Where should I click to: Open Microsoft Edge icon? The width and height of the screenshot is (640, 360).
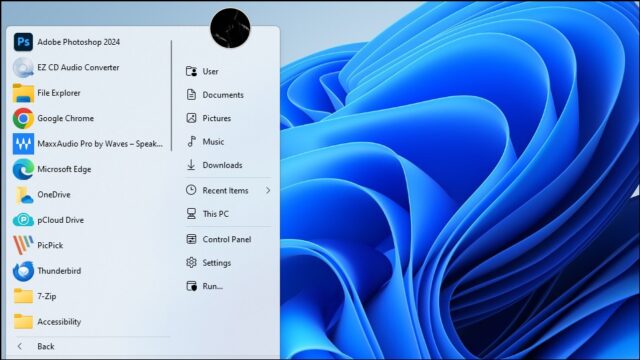tap(23, 169)
